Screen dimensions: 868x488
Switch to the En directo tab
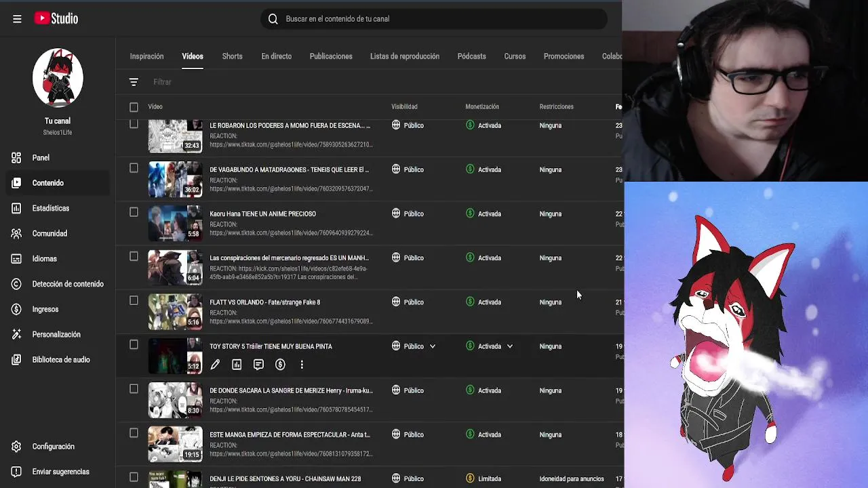click(x=276, y=56)
